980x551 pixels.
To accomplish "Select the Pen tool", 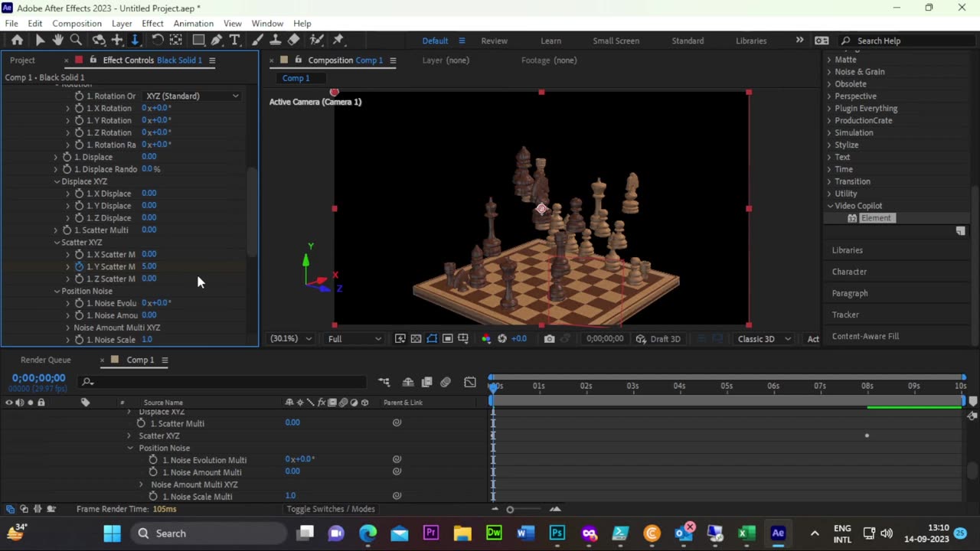I will (x=217, y=41).
